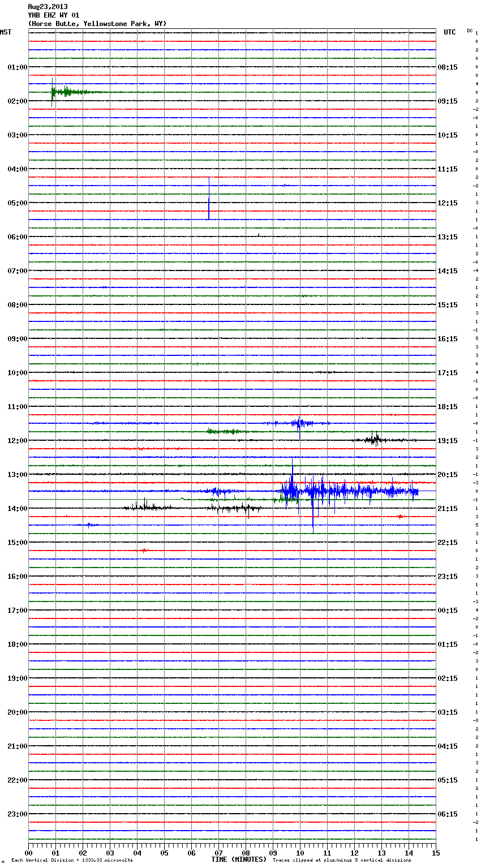This screenshot has width=481, height=868.
Task: Click the 11:00 MST time label
Action: tap(18, 407)
